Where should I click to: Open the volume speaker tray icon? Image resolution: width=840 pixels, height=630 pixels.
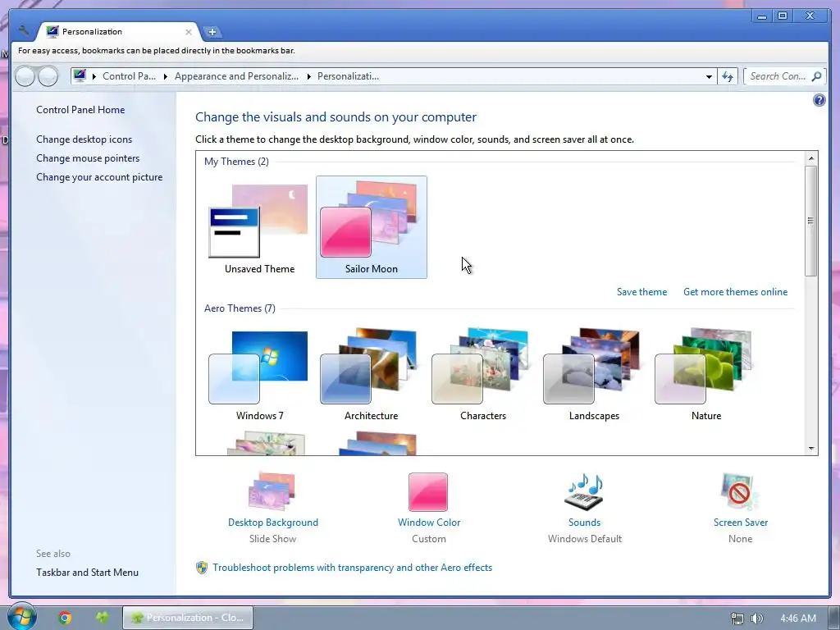[x=756, y=619]
